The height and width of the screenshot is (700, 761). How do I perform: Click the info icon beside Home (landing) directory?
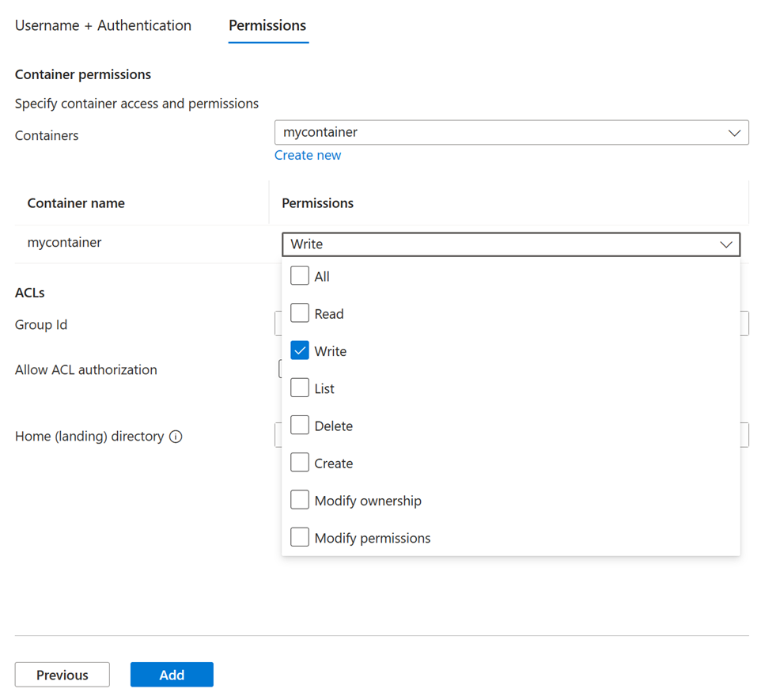[176, 436]
